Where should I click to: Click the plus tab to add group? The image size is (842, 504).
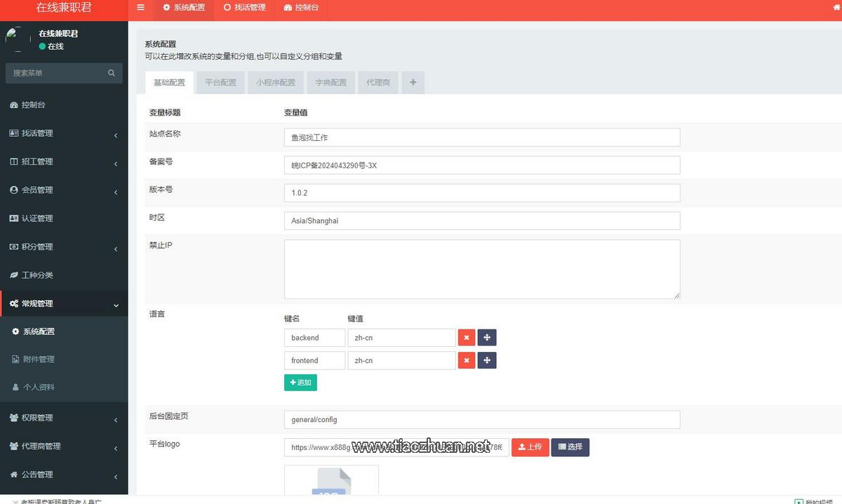(413, 83)
